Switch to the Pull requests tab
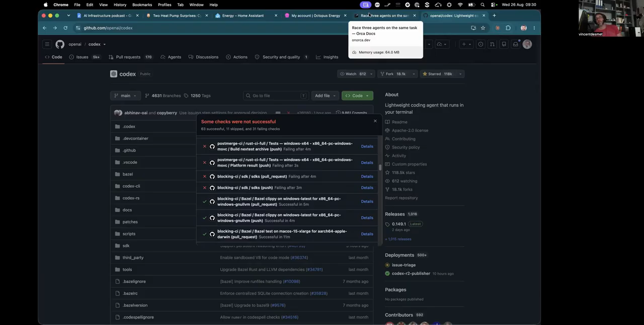644x325 pixels. click(131, 57)
